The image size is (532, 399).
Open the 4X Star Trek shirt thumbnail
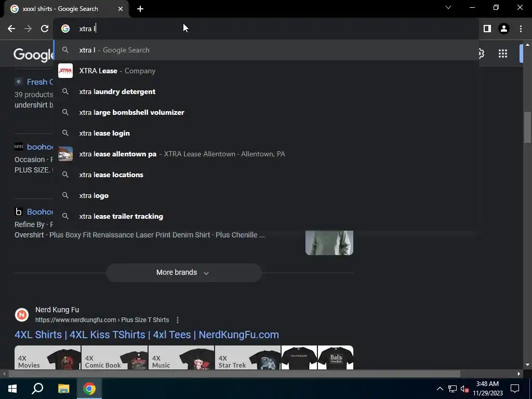coord(248,357)
